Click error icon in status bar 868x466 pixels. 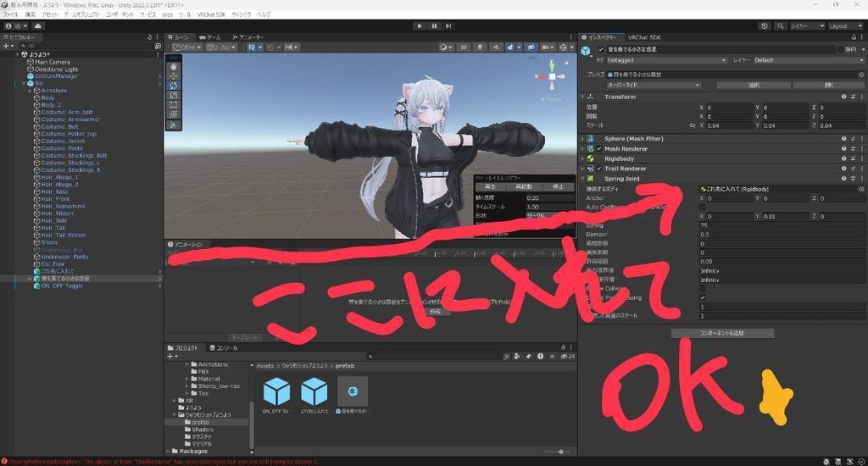tap(4, 462)
